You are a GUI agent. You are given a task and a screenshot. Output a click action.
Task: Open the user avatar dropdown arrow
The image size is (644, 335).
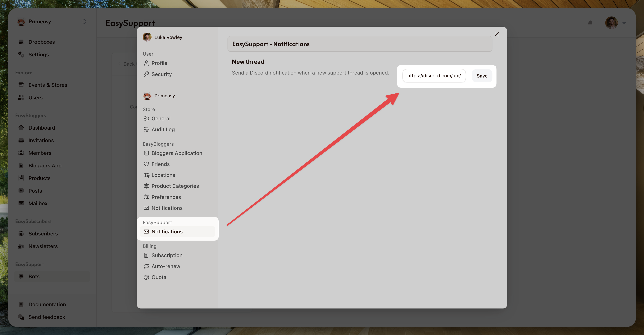coord(624,23)
